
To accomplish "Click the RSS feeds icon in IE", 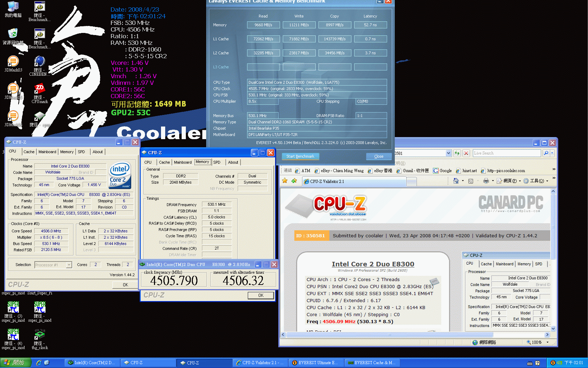I will (471, 181).
